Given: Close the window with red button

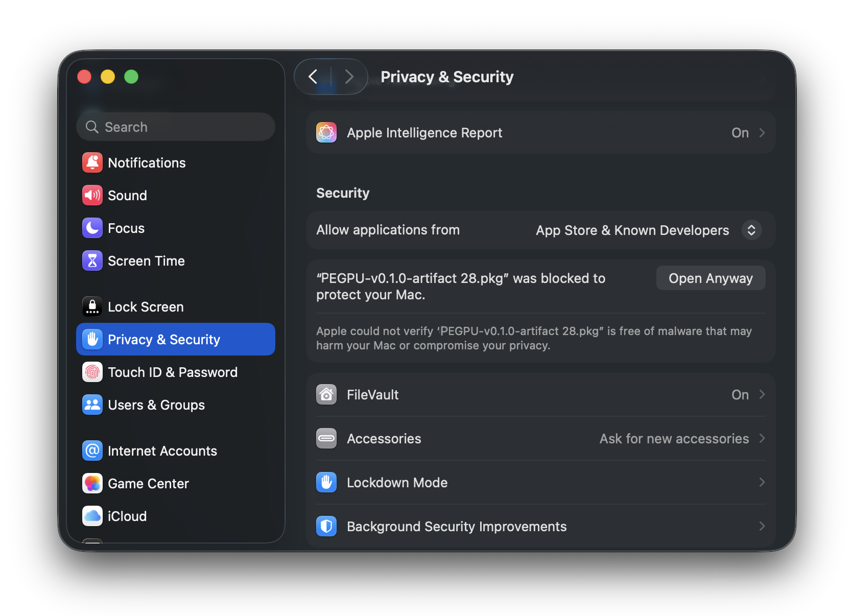Looking at the screenshot, I should [x=84, y=77].
